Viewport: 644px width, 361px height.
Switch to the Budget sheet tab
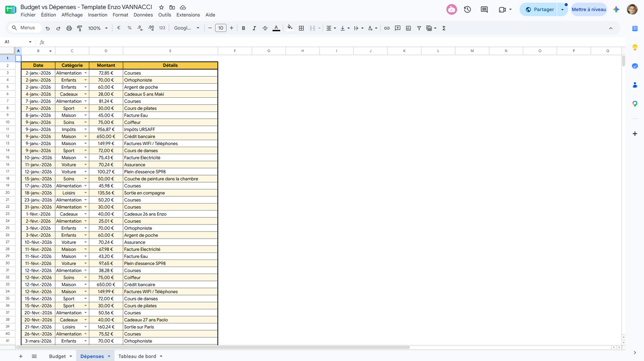coord(57,356)
